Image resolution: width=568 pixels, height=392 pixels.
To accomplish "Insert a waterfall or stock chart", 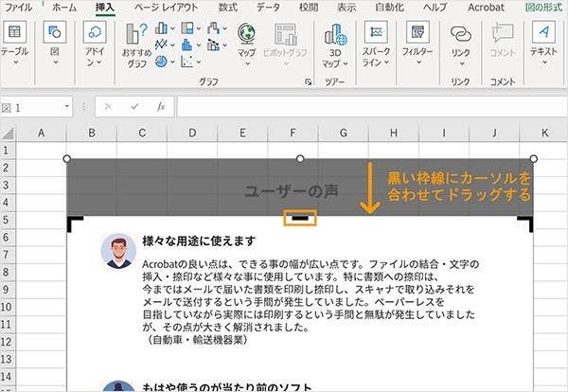I will coord(213,27).
